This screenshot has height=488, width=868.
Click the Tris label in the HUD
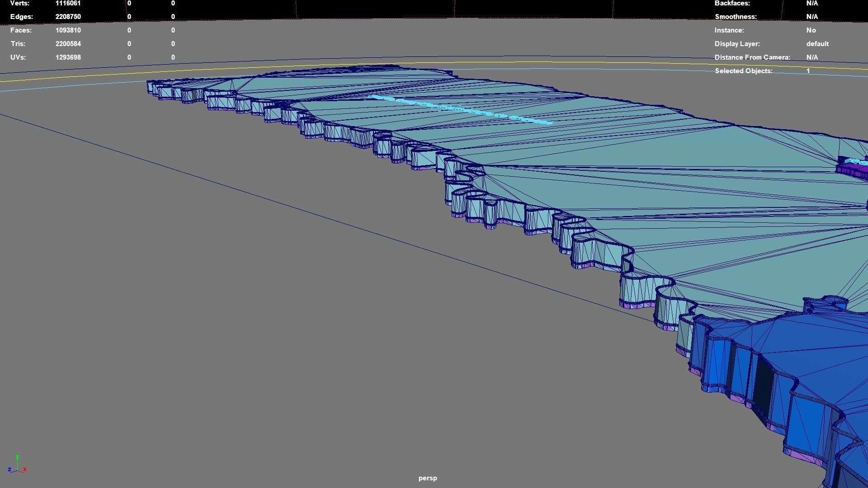(18, 44)
